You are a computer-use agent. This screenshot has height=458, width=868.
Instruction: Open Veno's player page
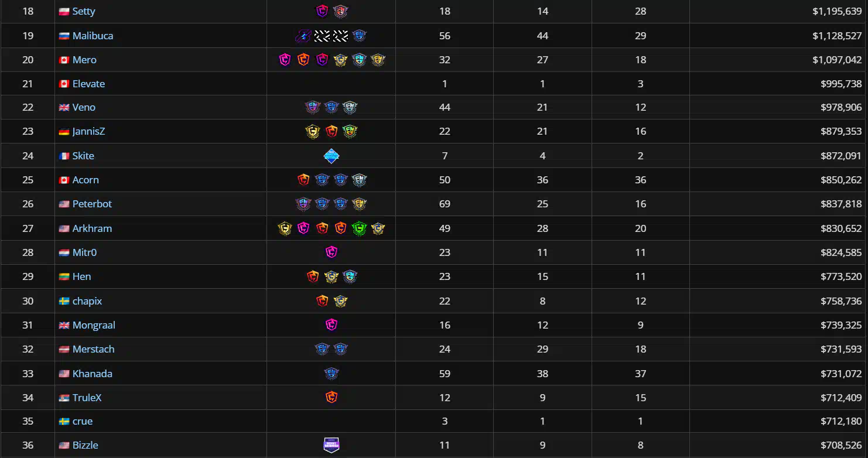click(84, 107)
